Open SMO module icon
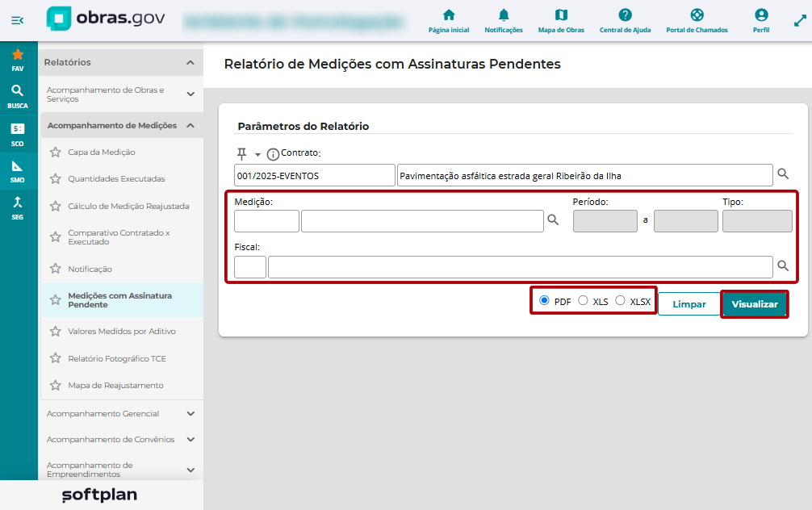 point(18,171)
